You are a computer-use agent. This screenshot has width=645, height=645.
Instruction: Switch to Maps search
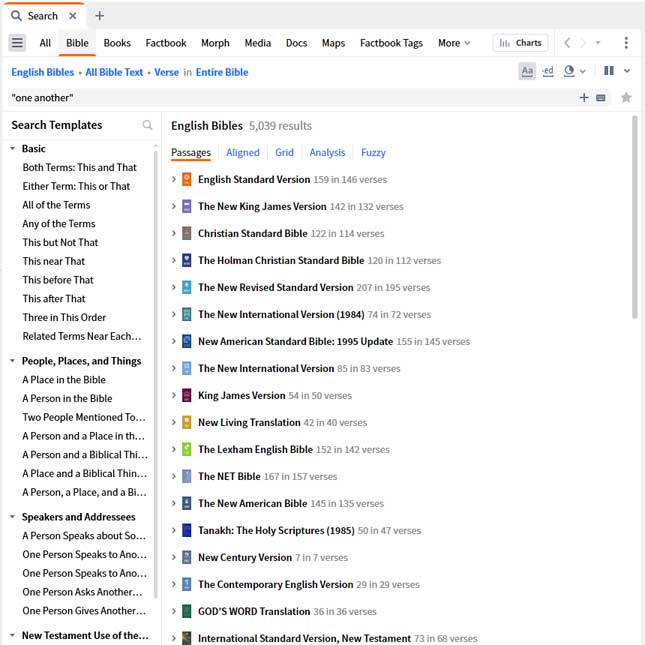click(333, 43)
